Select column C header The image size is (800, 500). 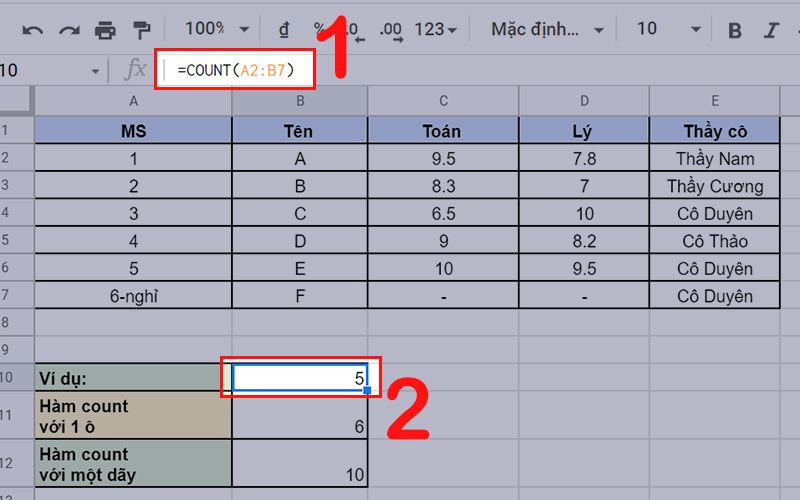coord(443,101)
